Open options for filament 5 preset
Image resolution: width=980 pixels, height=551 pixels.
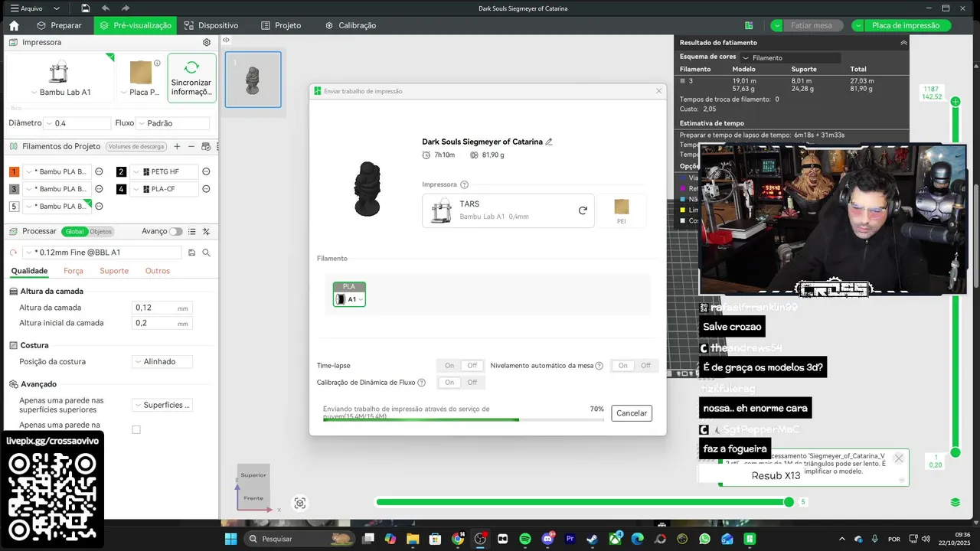point(99,207)
